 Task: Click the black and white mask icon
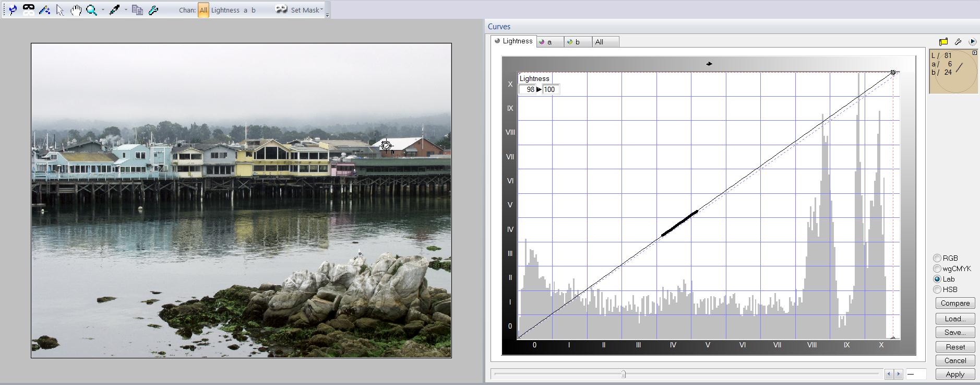29,9
